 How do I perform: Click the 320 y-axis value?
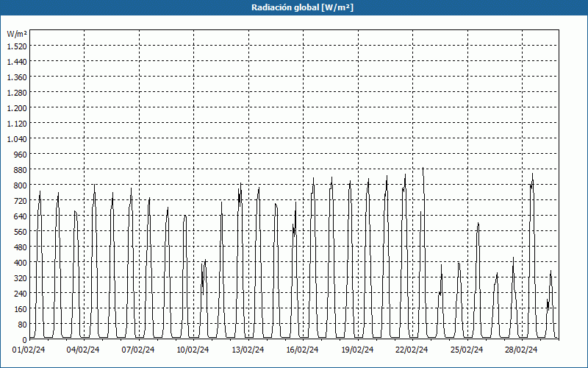(21, 278)
